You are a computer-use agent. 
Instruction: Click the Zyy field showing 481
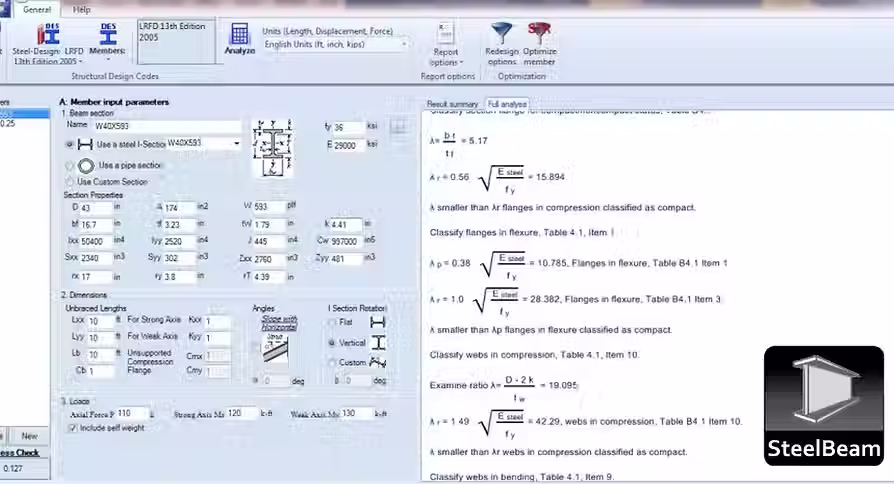[346, 259]
